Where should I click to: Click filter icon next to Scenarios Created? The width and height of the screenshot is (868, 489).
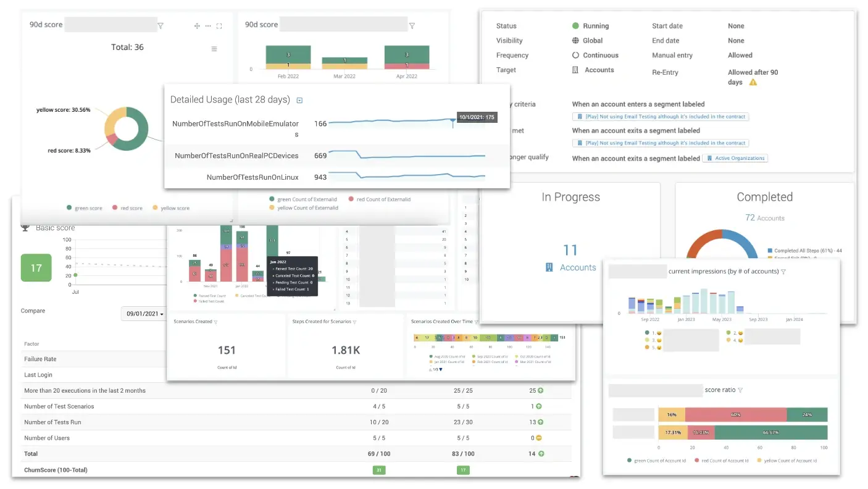click(x=215, y=322)
